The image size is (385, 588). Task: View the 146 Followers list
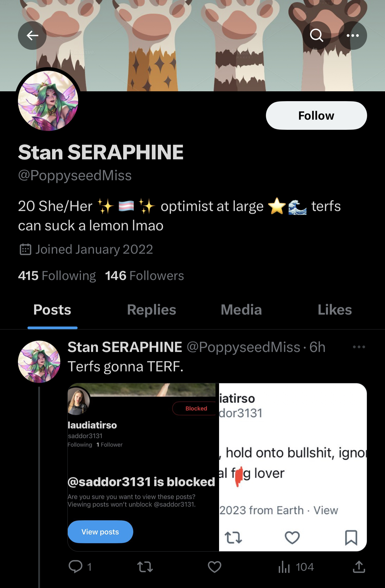pos(144,276)
